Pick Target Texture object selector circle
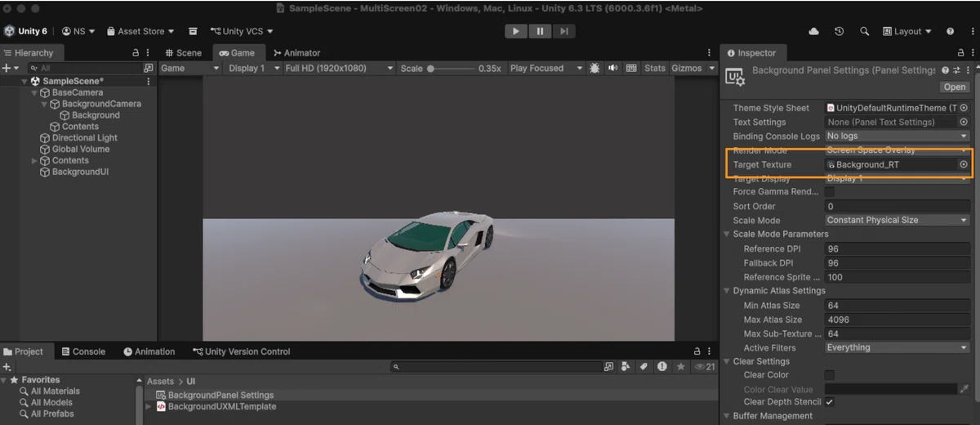980x425 pixels. pos(964,164)
